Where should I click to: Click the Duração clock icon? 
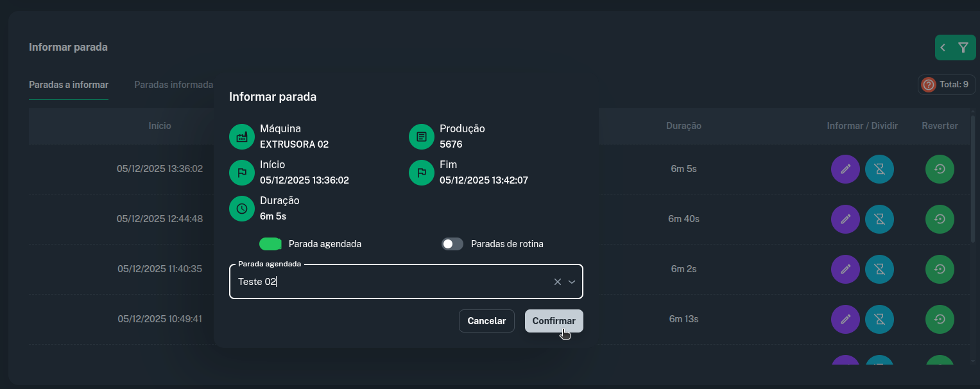[x=241, y=208]
